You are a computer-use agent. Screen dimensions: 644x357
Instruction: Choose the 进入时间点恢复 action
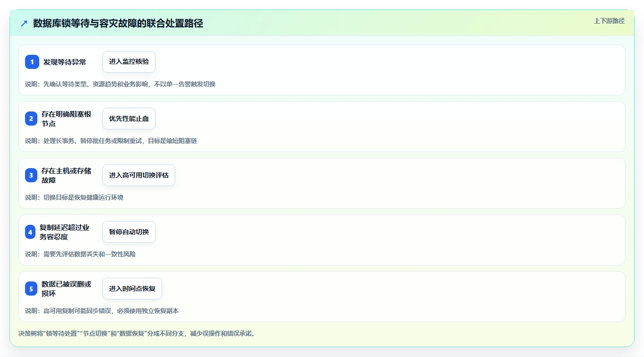pos(132,289)
